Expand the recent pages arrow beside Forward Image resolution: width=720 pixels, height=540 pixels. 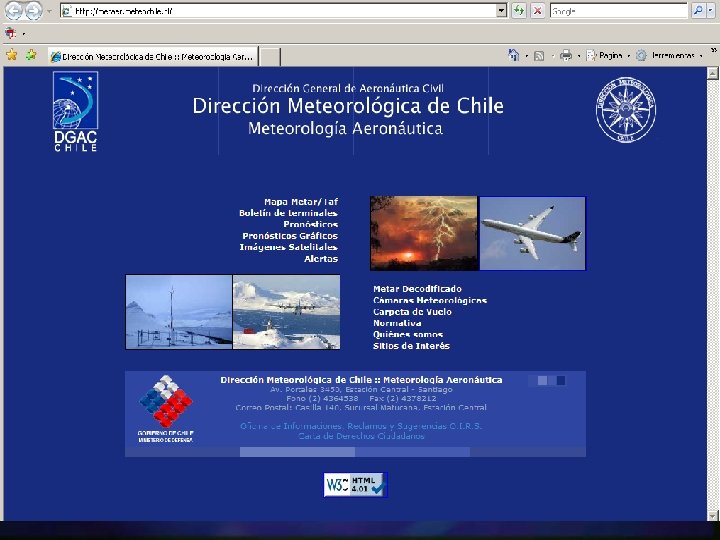coord(49,11)
